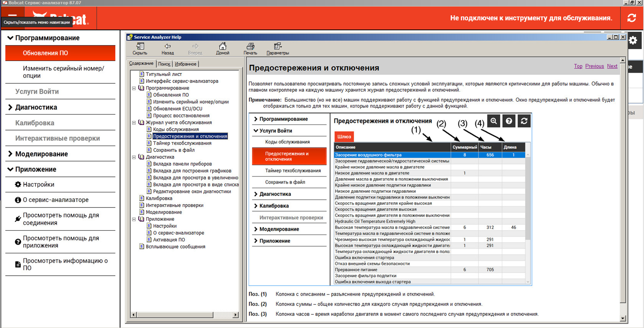The height and width of the screenshot is (328, 644).
Task: Print the help page with Печать
Action: coord(250,49)
